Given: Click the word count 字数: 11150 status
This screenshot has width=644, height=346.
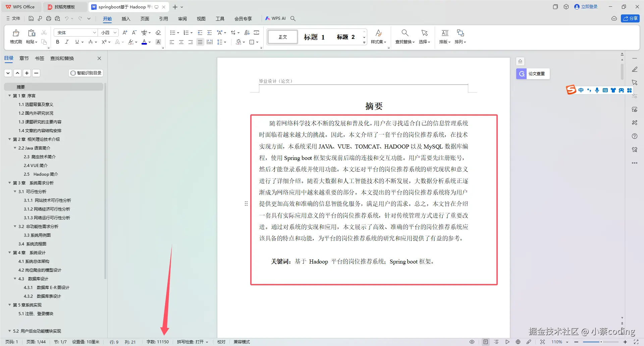Looking at the screenshot, I should [x=158, y=342].
